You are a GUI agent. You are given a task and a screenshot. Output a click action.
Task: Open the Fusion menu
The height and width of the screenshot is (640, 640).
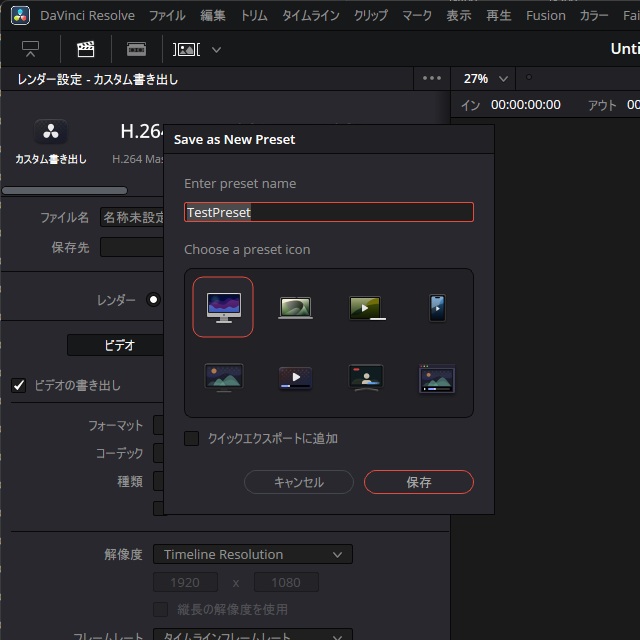click(545, 16)
